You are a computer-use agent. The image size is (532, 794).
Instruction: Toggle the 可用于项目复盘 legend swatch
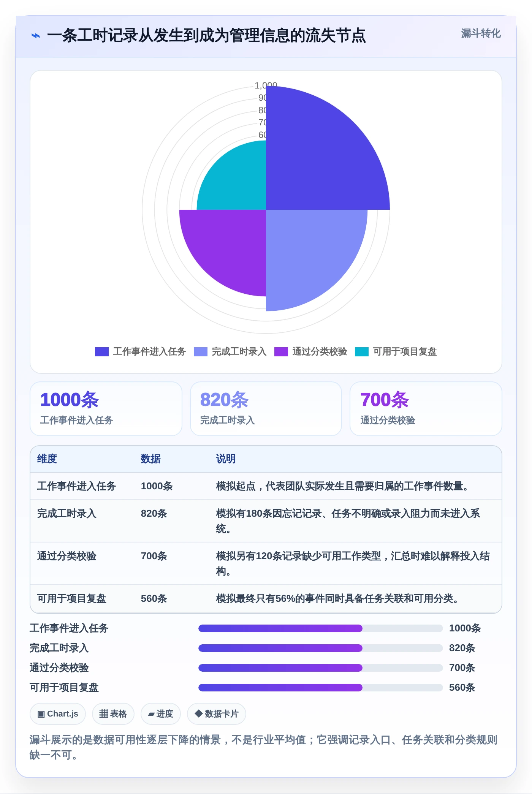click(362, 352)
